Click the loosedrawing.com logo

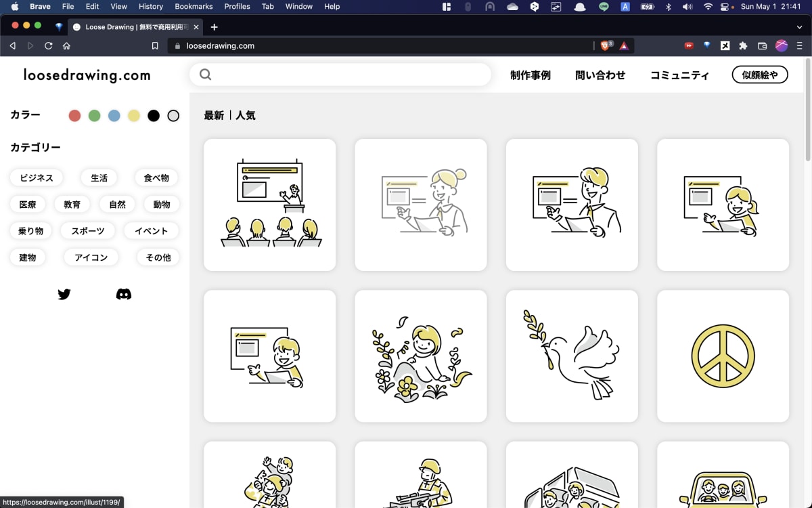[x=87, y=75]
